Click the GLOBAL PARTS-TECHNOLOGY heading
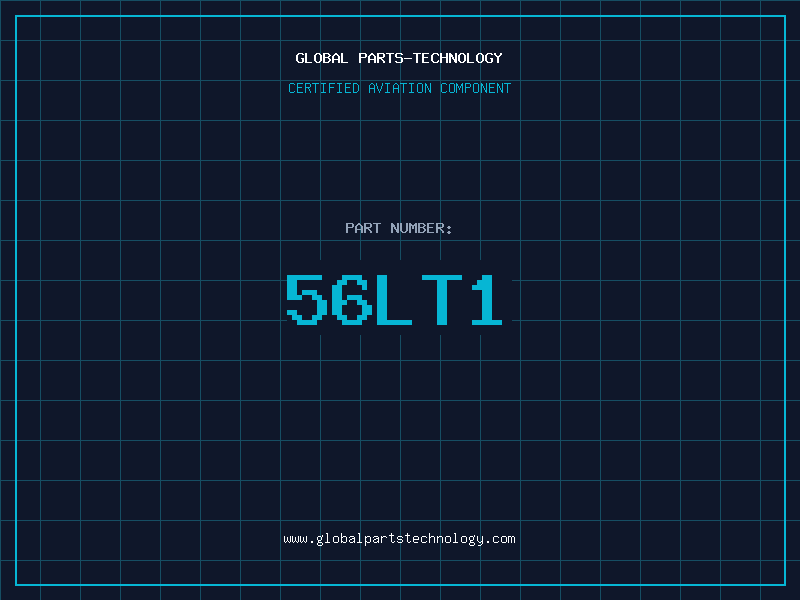This screenshot has height=600, width=800. [399, 58]
